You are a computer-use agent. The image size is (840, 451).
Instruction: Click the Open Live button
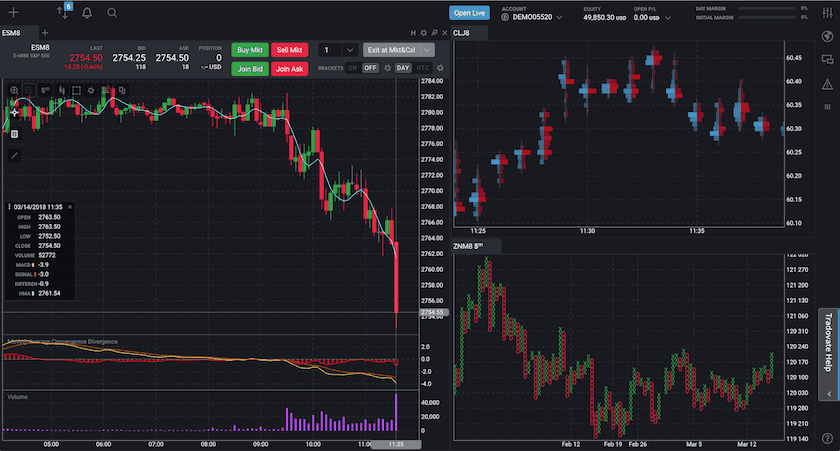[x=469, y=13]
